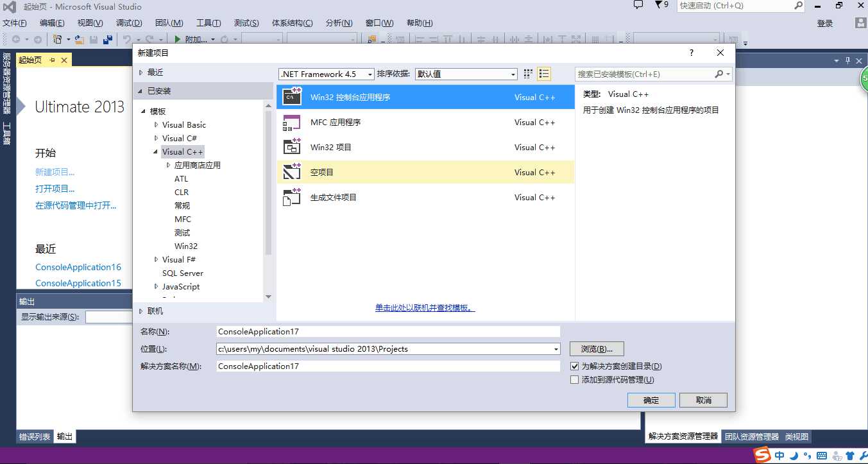
Task: Click the New Project toolbar icon
Action: pos(58,39)
